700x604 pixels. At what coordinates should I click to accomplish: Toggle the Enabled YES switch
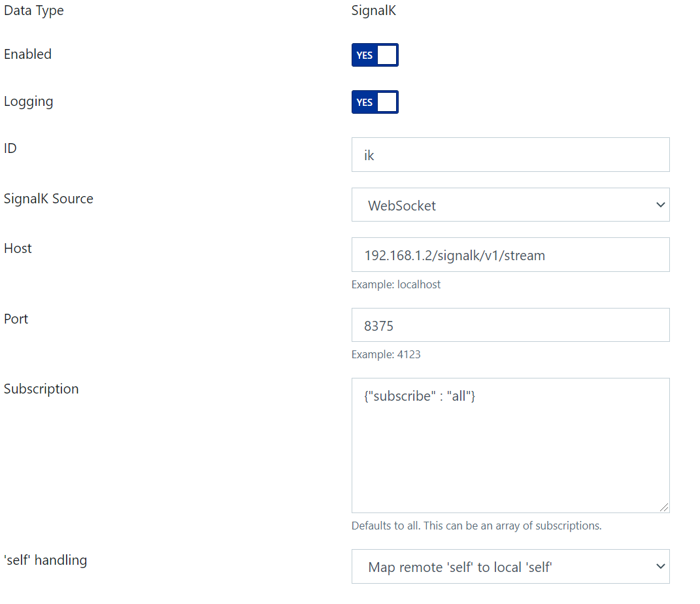(x=375, y=55)
